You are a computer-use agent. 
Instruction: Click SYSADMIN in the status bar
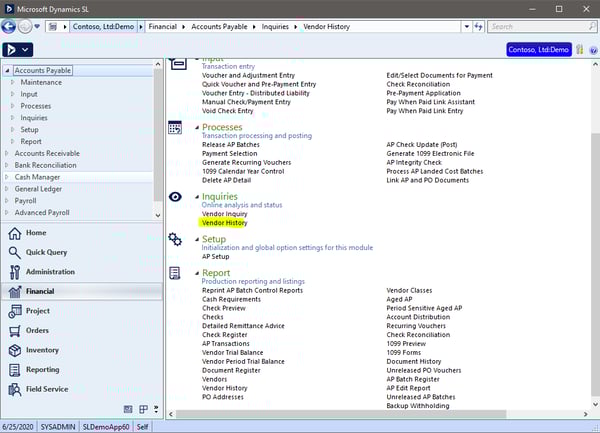(x=58, y=427)
